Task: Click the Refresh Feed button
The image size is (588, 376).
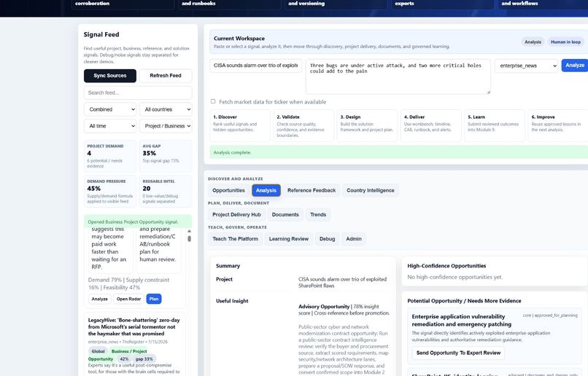Action: coord(166,76)
